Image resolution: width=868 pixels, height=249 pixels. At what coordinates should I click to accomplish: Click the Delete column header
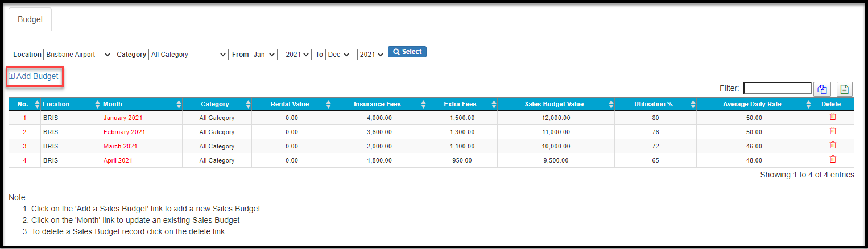click(x=833, y=104)
